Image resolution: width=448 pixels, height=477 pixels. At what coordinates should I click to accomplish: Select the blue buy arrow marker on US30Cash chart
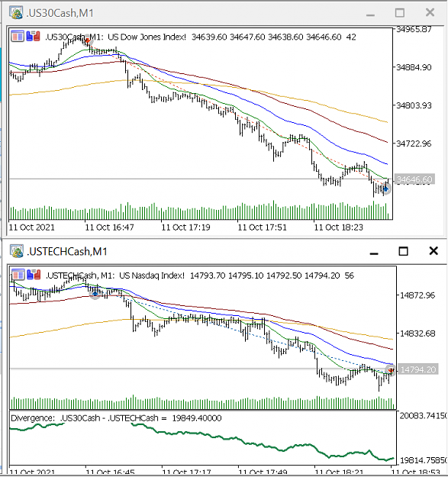(x=386, y=189)
